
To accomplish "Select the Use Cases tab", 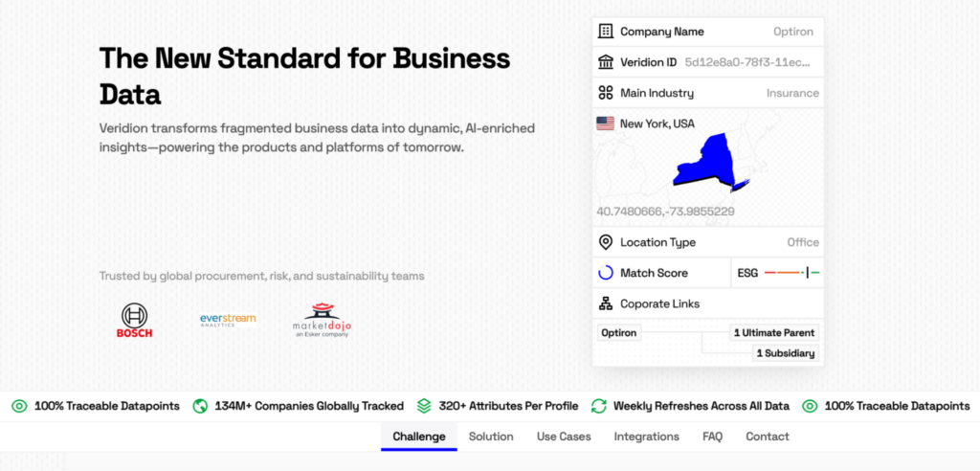I will tap(564, 437).
